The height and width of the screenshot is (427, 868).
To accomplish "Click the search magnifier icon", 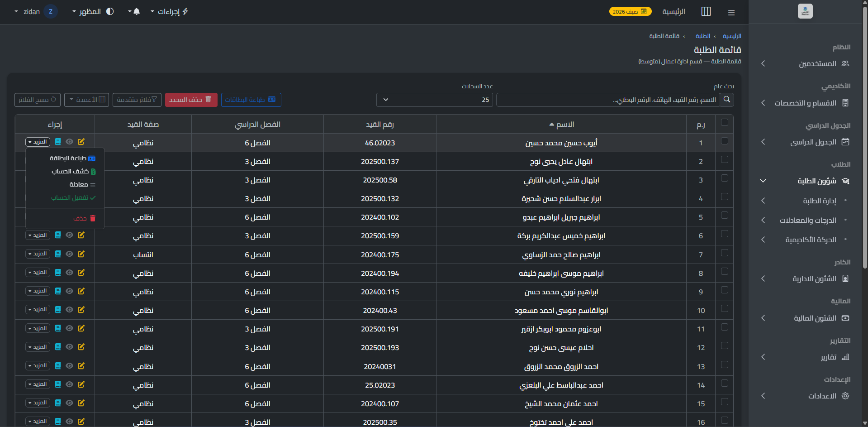I will click(727, 100).
